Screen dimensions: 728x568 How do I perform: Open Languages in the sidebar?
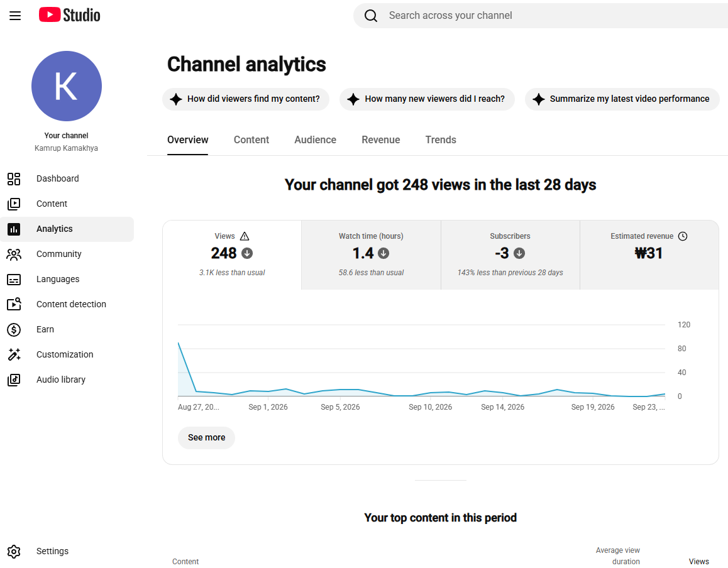click(67, 279)
